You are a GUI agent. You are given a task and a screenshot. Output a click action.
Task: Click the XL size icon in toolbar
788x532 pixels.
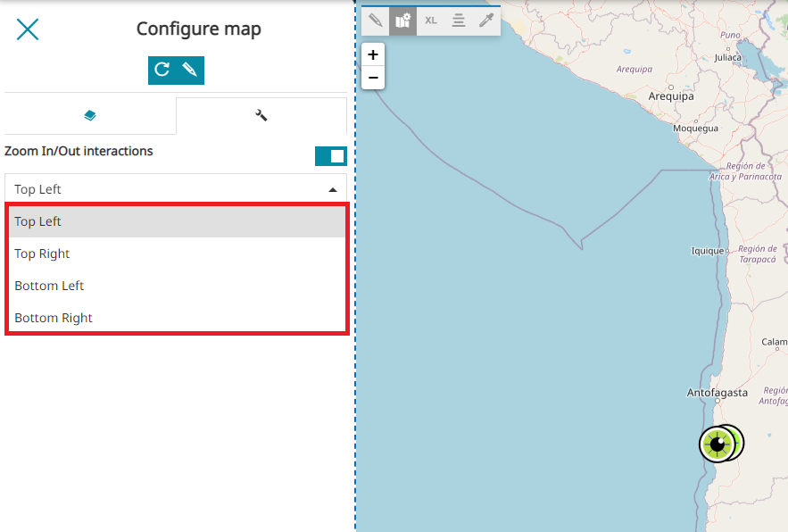[431, 20]
